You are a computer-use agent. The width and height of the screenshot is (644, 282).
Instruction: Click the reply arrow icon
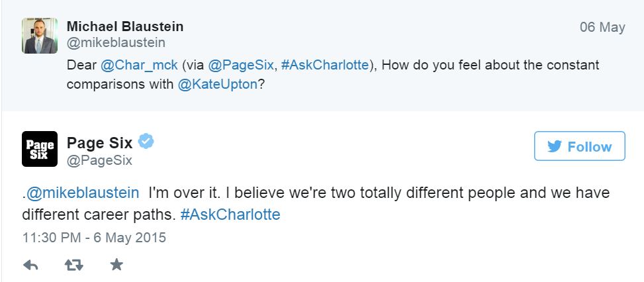pyautogui.click(x=30, y=265)
